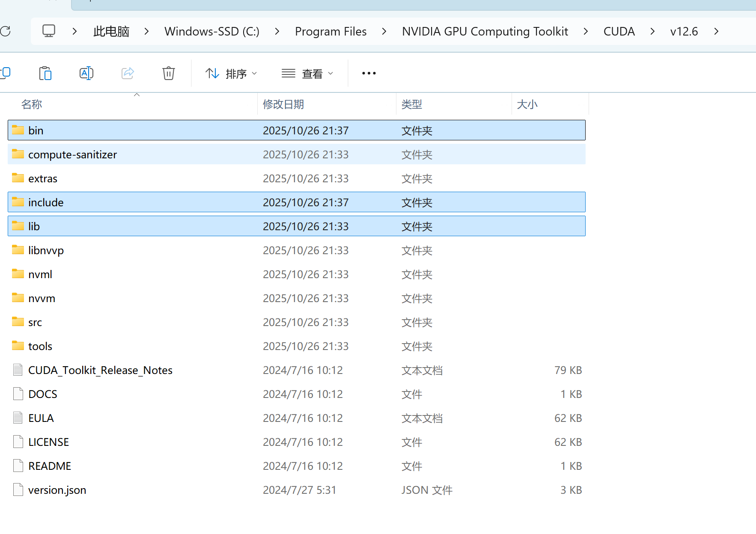This screenshot has width=756, height=534.
Task: Click the CUDA_Toolkit_Release_Notes file name
Action: pyautogui.click(x=101, y=370)
